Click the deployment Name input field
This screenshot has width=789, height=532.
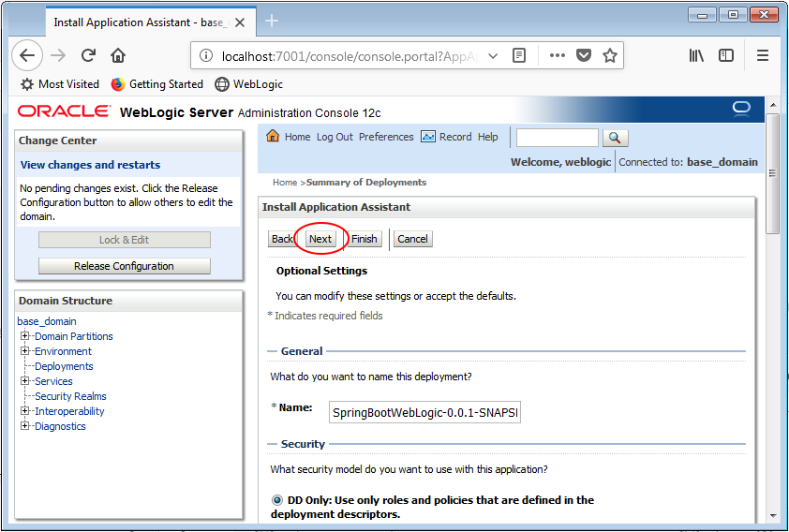click(424, 412)
